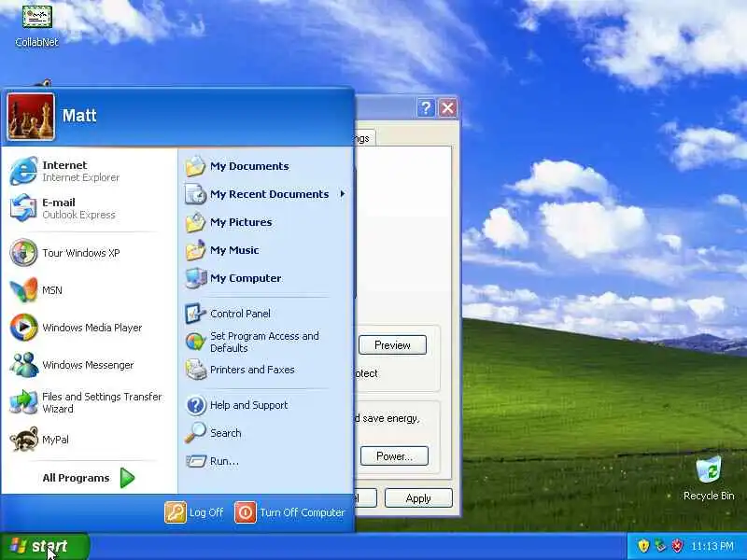Select the My Documents text entry
This screenshot has width=747, height=560.
pyautogui.click(x=249, y=166)
